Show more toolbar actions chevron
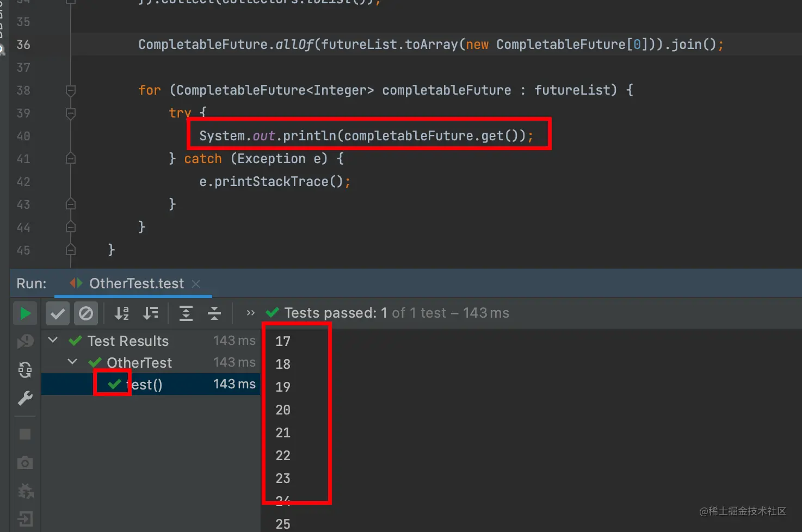This screenshot has height=532, width=802. click(250, 313)
